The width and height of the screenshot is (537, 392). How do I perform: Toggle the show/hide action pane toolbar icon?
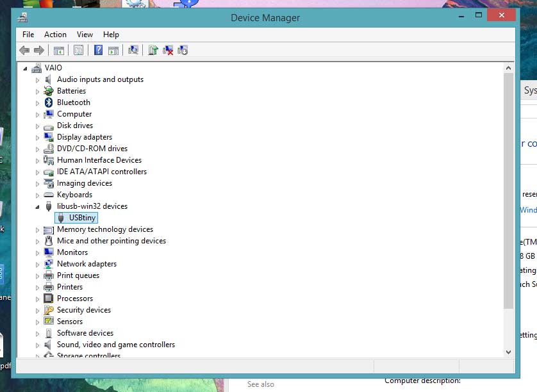(x=113, y=51)
